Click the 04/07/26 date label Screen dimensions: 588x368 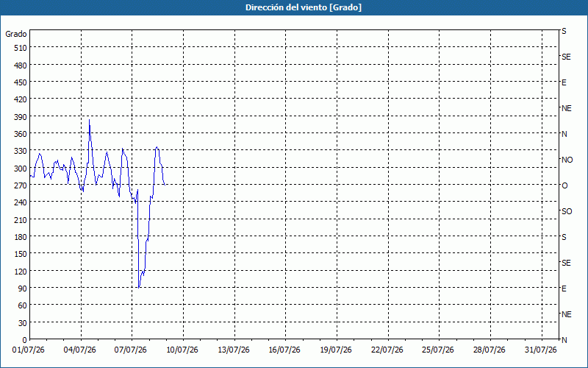(x=79, y=350)
